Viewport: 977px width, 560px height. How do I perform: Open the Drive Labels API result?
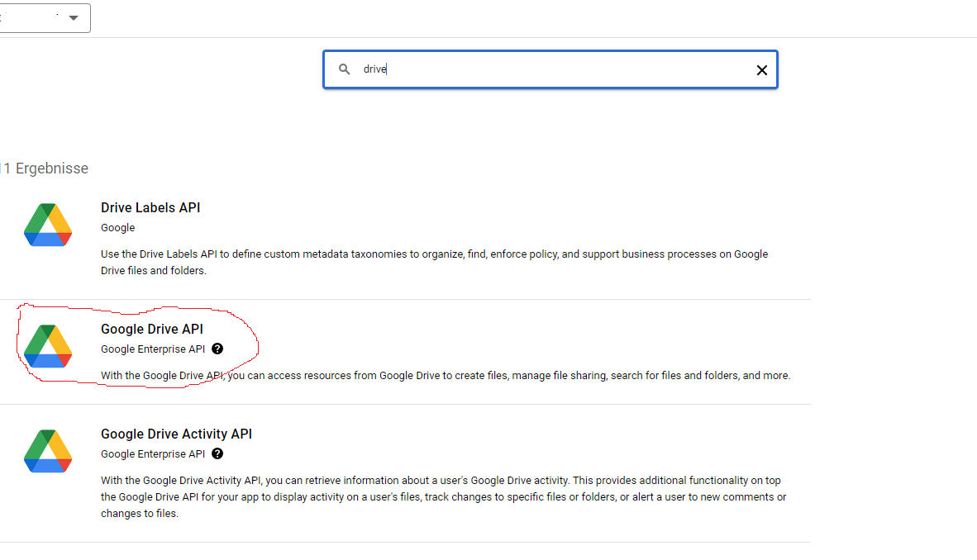tap(150, 207)
